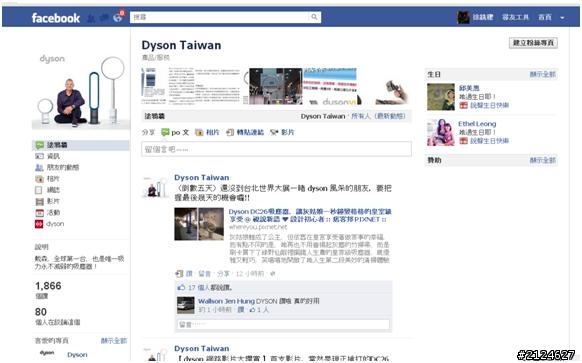Click Like under the DC26 post
The image size is (582, 363).
(189, 274)
